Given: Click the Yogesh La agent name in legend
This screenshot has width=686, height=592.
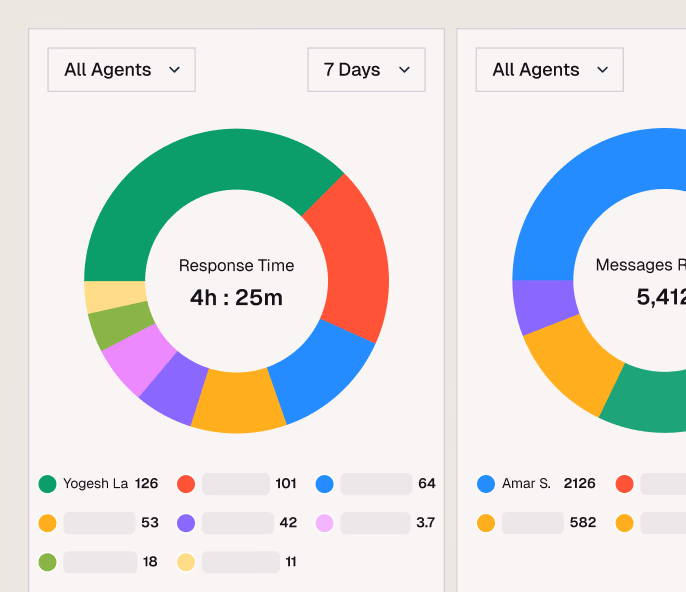Looking at the screenshot, I should [95, 484].
